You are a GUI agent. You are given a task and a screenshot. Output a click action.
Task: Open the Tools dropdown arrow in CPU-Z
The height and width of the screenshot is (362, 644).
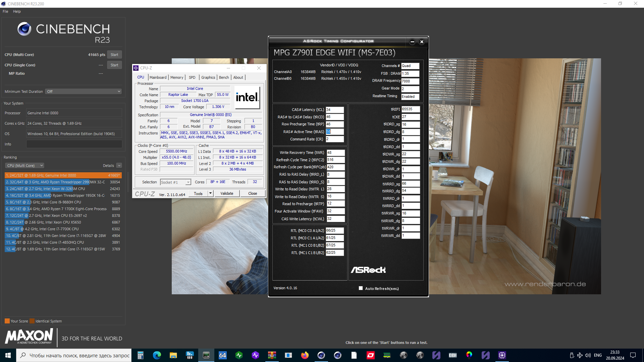(x=210, y=193)
